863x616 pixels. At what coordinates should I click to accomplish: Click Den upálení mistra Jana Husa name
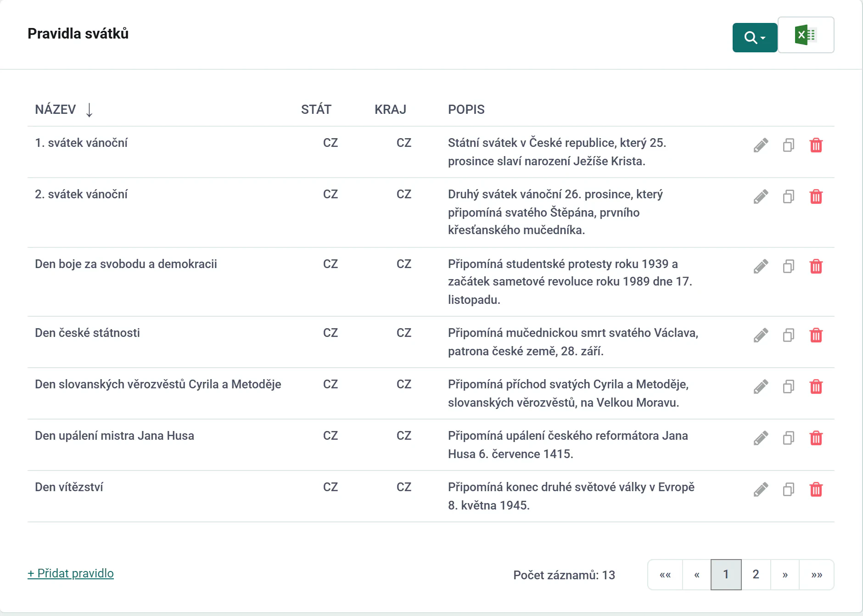pyautogui.click(x=114, y=436)
